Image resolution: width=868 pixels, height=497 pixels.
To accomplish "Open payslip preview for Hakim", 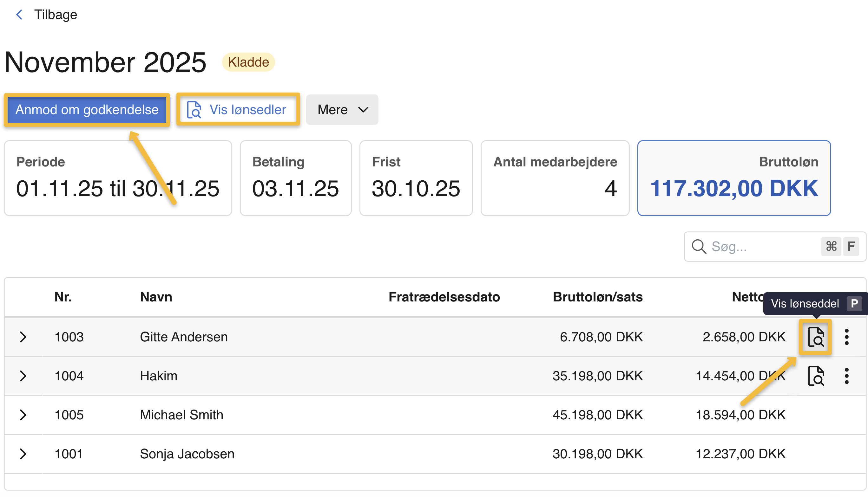I will [x=815, y=376].
